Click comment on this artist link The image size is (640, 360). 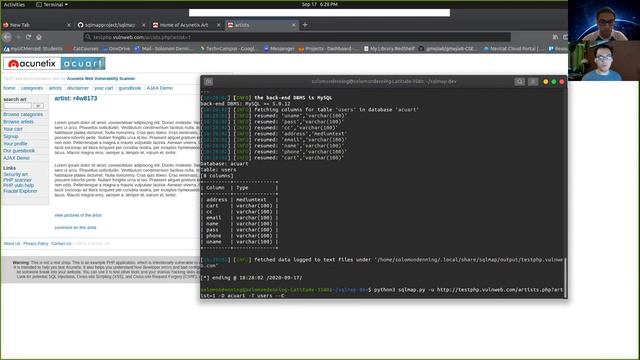pyautogui.click(x=76, y=227)
